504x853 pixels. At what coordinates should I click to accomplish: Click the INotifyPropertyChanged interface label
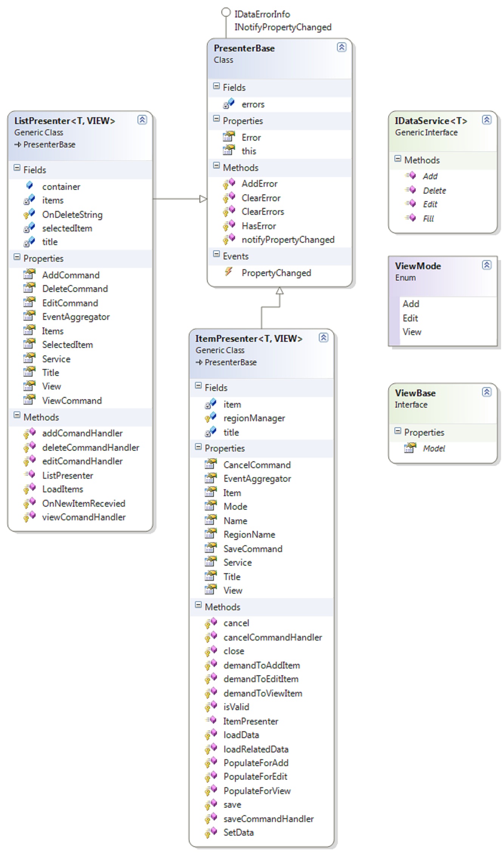[x=283, y=27]
